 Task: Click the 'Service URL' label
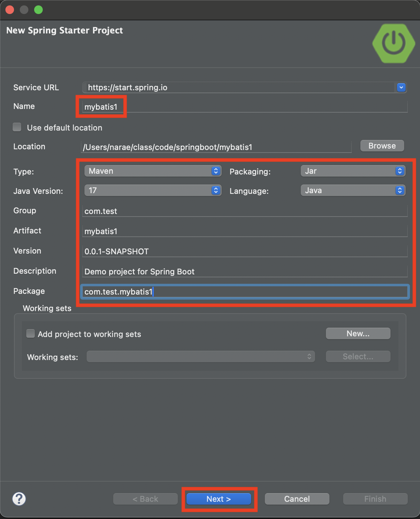pyautogui.click(x=36, y=87)
